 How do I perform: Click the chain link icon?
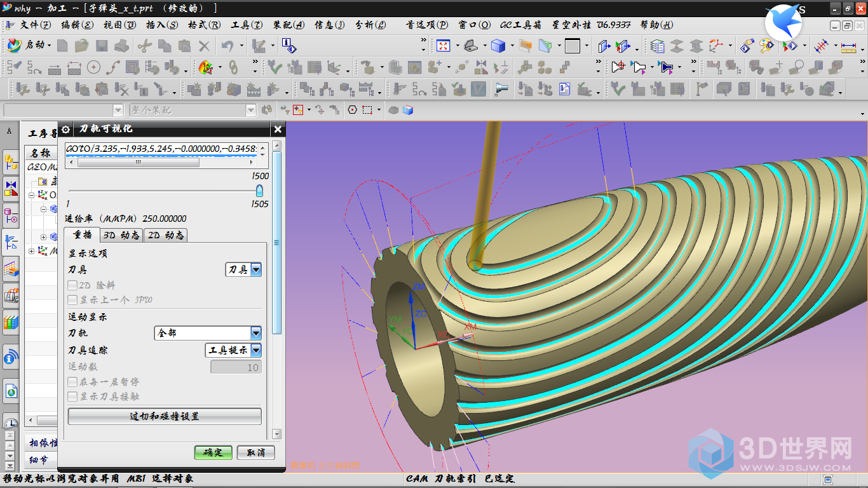point(233,67)
